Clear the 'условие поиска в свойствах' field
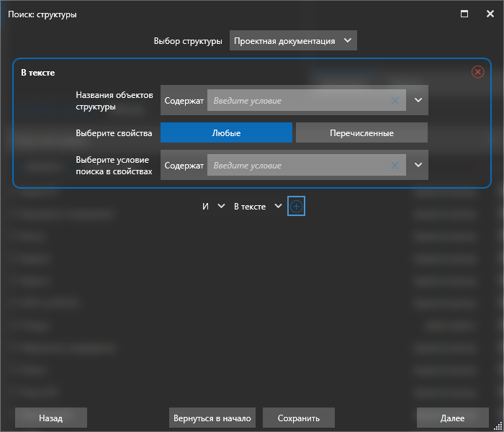 click(x=395, y=166)
